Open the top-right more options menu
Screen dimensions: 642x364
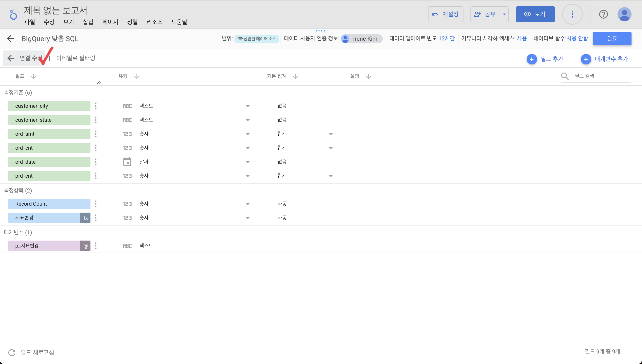click(x=572, y=14)
